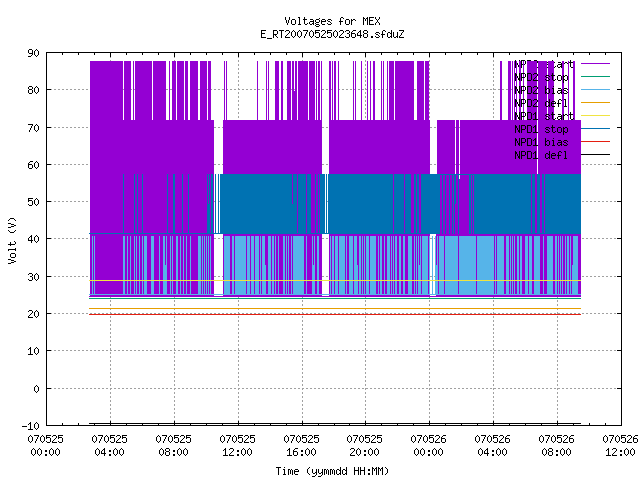The width and height of the screenshot is (640, 480).
Task: Click the x-axis label 070526 04:00
Action: (493, 446)
